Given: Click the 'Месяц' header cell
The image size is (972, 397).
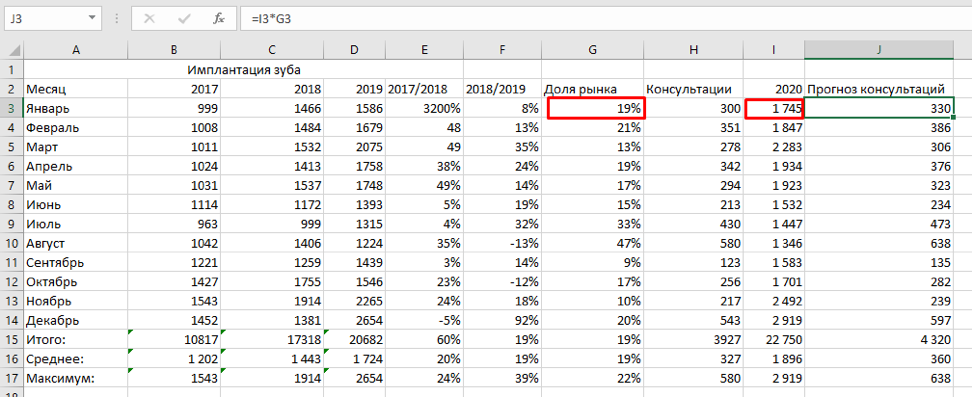Looking at the screenshot, I should [x=76, y=89].
